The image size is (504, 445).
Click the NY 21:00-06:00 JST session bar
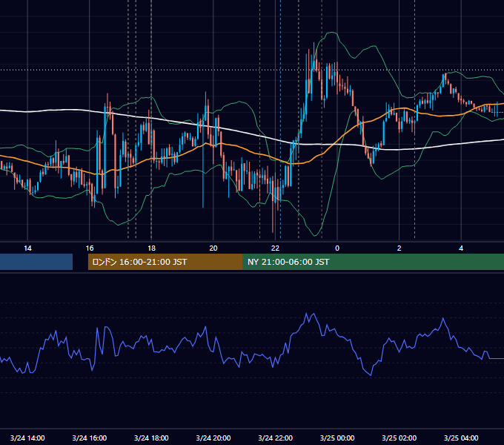click(374, 262)
